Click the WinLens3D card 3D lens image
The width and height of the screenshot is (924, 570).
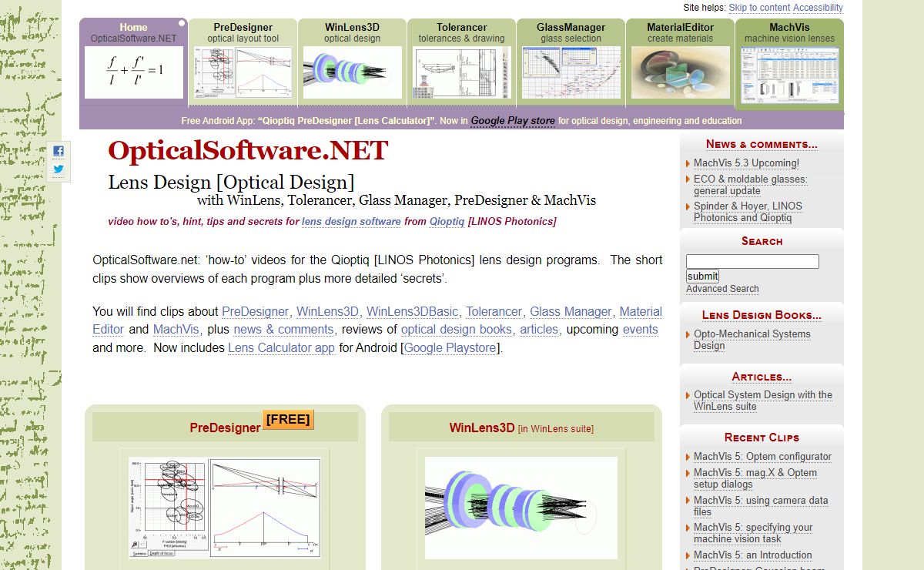point(521,508)
